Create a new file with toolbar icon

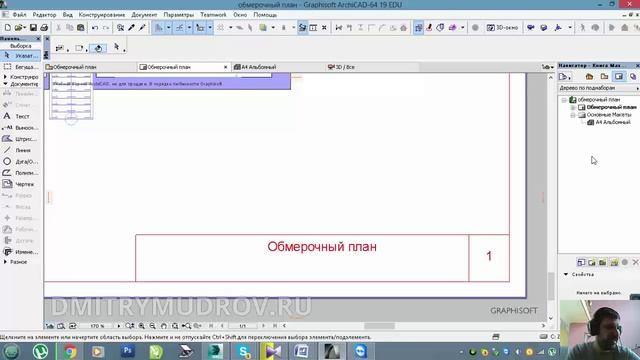coord(7,27)
